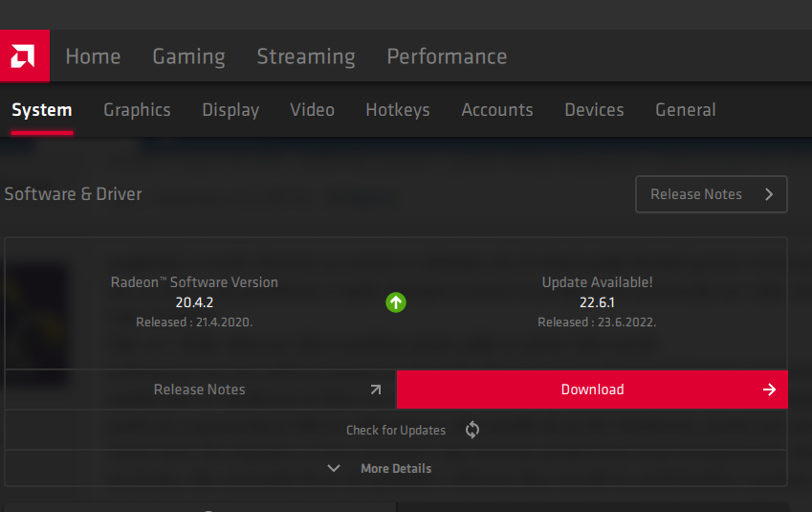Click the chevron on the top Release Notes button

click(x=769, y=194)
